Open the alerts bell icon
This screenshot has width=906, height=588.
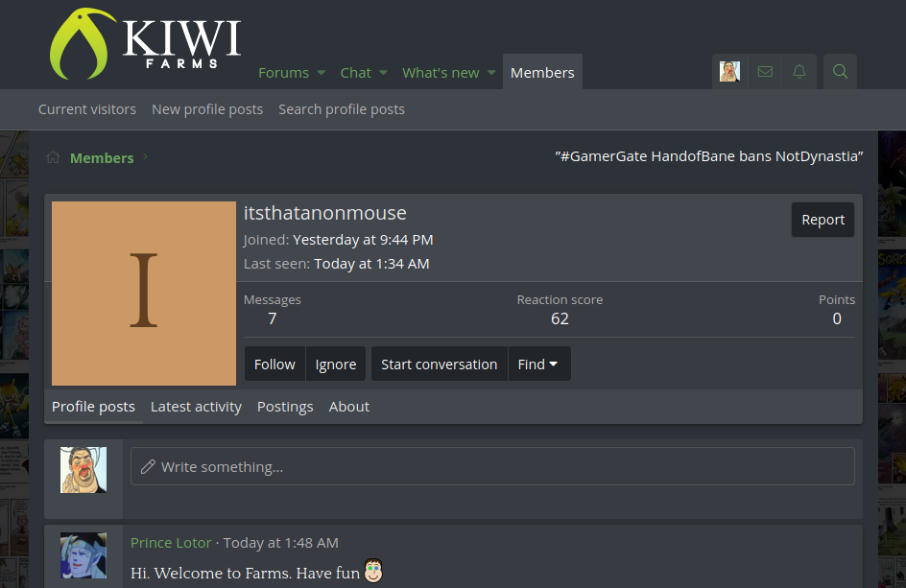coord(799,72)
